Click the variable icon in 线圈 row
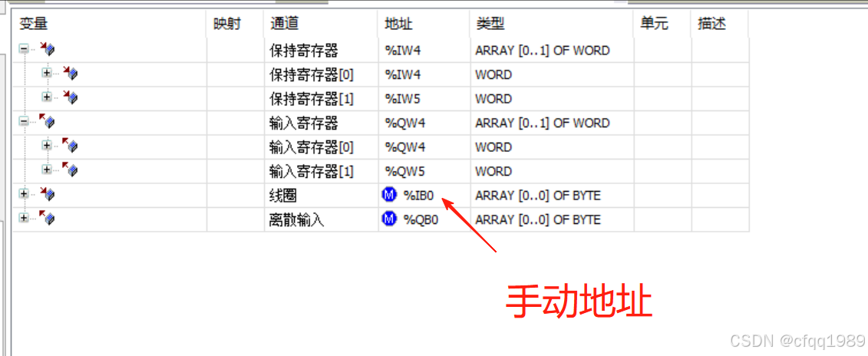Screen dimensions: 868x356 (47, 194)
